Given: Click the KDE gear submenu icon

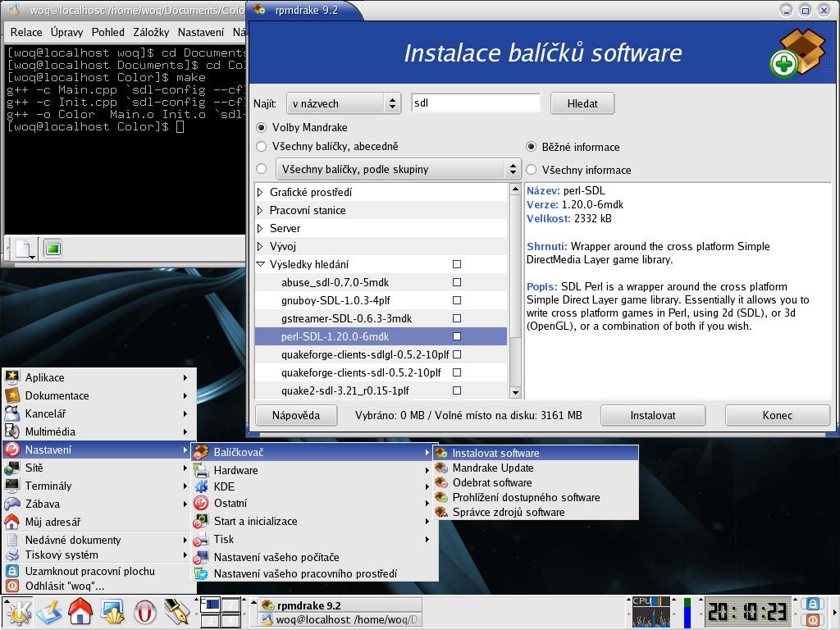Looking at the screenshot, I should click(x=201, y=486).
